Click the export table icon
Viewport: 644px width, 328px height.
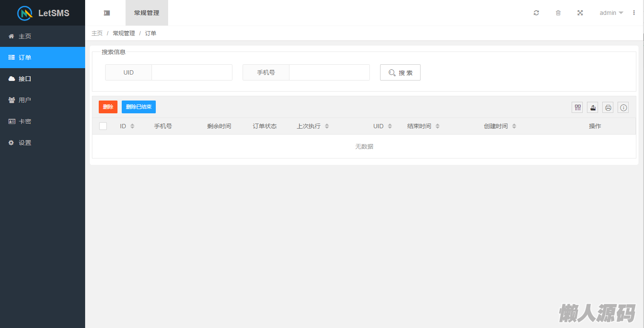coord(592,108)
